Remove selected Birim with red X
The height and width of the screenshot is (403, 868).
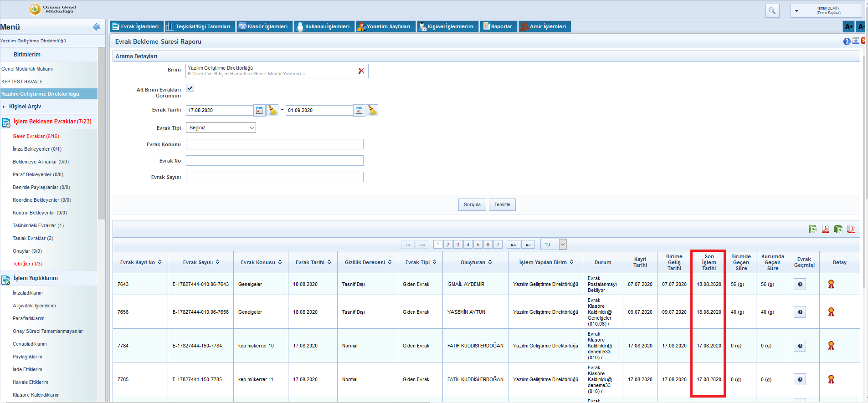click(x=361, y=71)
